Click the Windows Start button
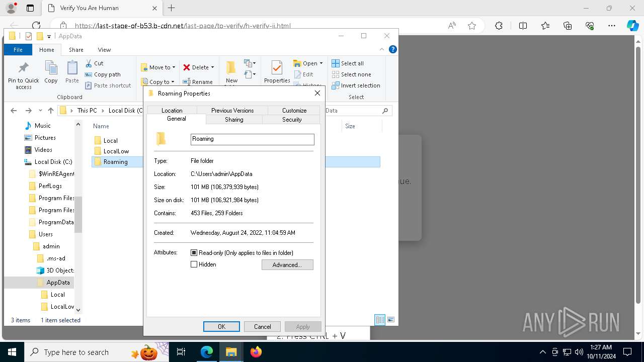 point(12,352)
